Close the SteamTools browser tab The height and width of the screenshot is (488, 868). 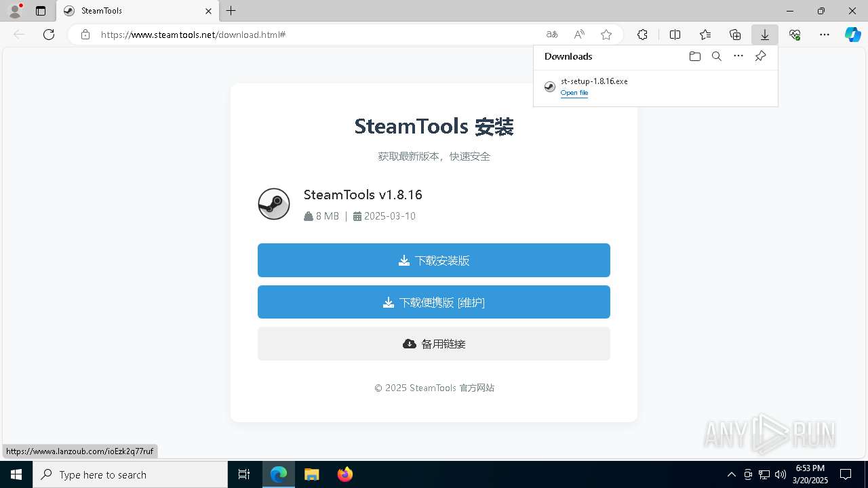(209, 11)
